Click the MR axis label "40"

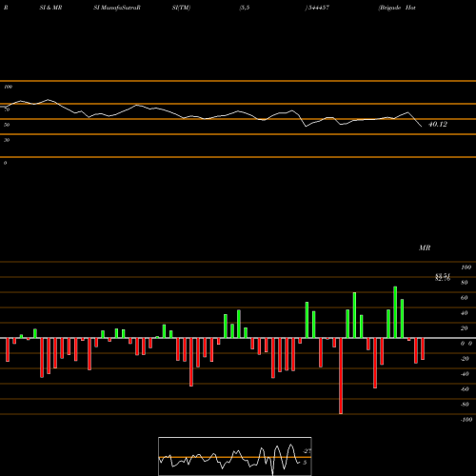click(x=465, y=313)
